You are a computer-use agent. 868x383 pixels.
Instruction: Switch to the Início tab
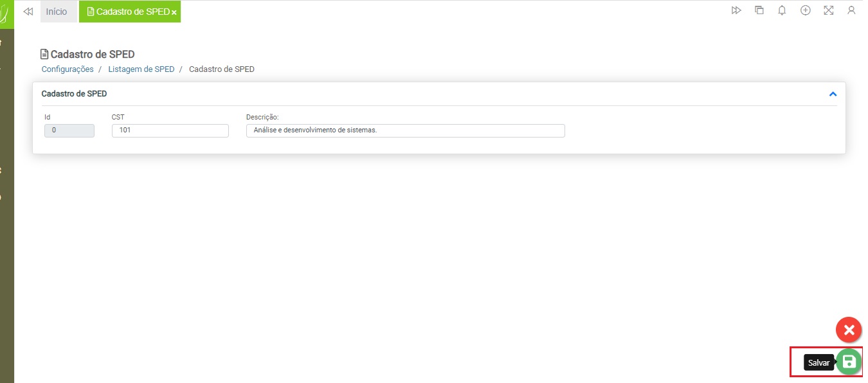[57, 12]
